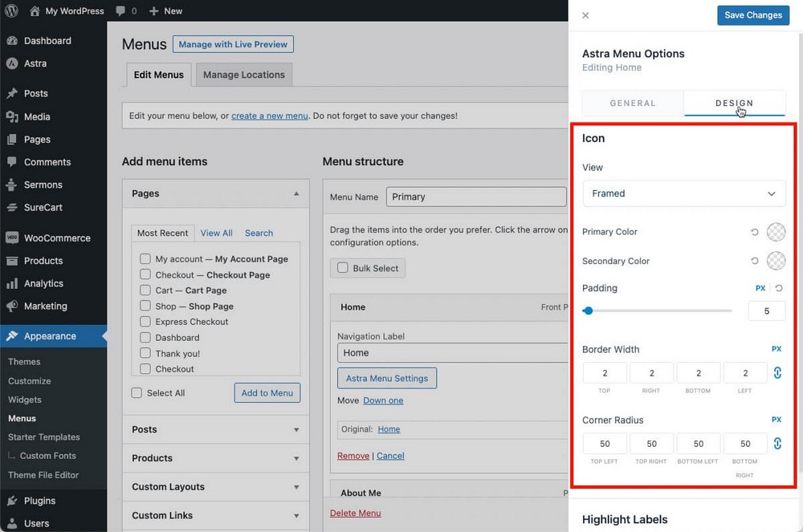Change the Padding PX unit selector
This screenshot has height=532, width=803.
760,288
